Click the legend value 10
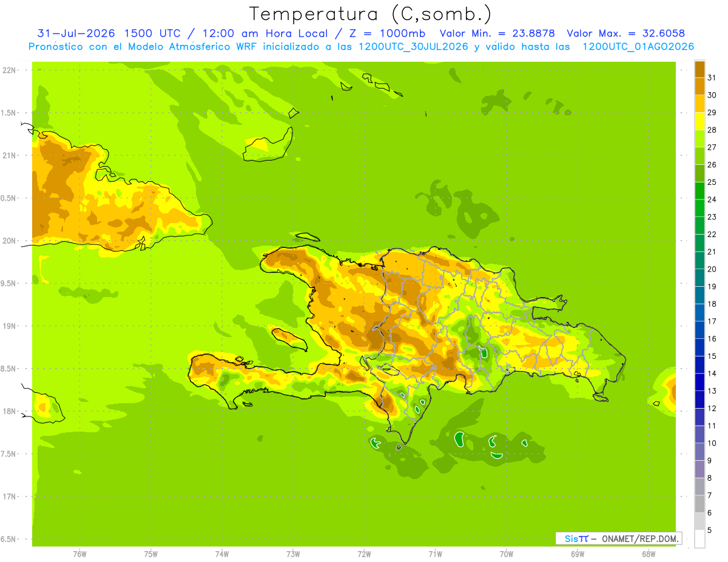The image size is (728, 562). [712, 443]
